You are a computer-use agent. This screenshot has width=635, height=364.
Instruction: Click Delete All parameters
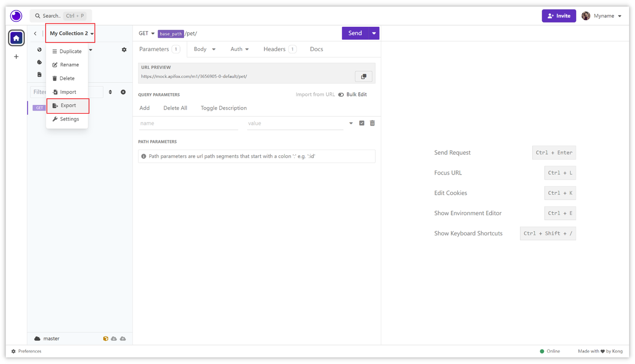point(175,108)
